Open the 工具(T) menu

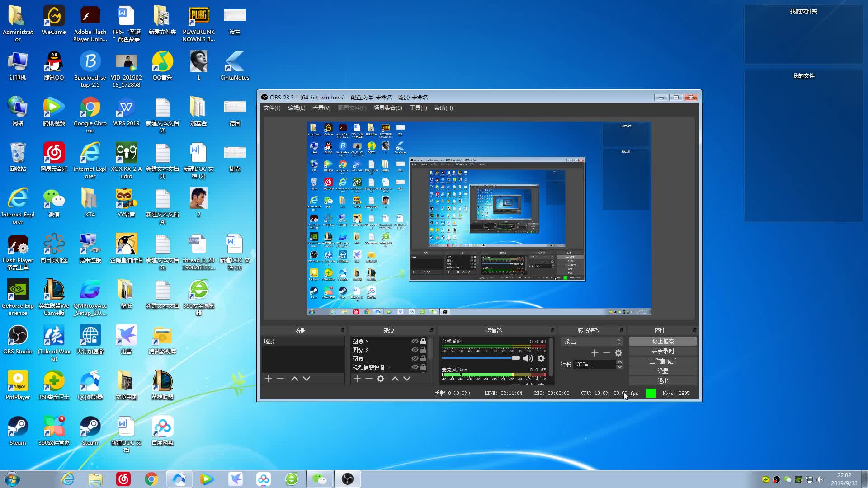click(x=418, y=108)
